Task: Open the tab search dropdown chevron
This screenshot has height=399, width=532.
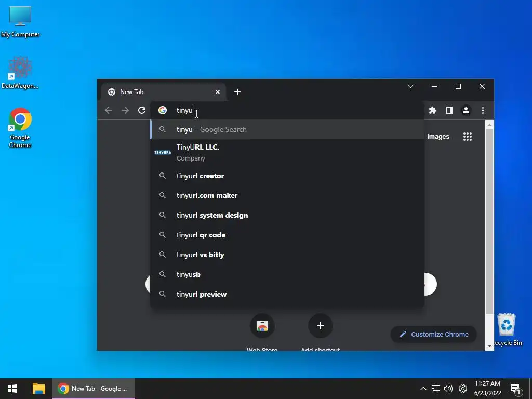Action: click(410, 86)
